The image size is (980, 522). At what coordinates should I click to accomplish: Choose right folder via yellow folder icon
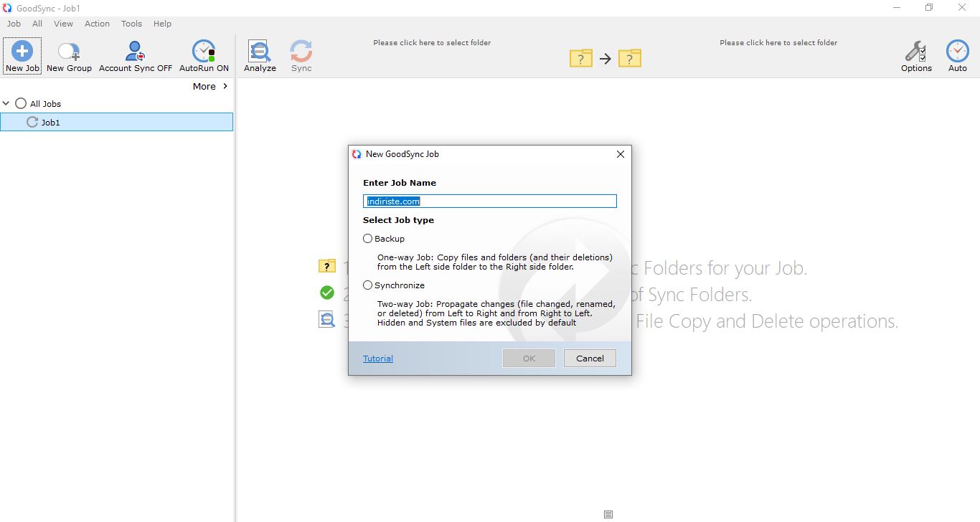(x=630, y=58)
